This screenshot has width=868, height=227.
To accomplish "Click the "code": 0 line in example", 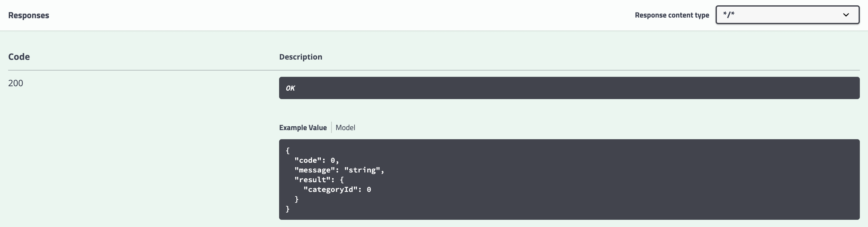I will click(x=317, y=160).
